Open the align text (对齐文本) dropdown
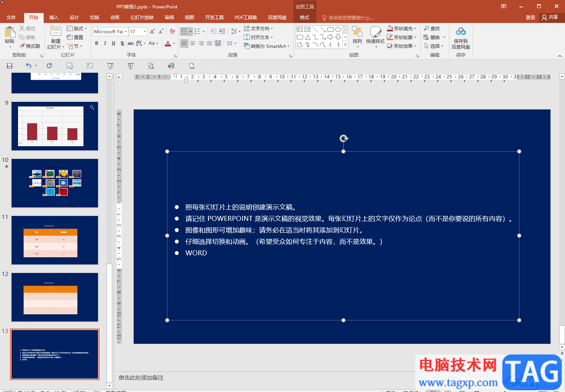Screen dimensions: 565x392 pyautogui.click(x=258, y=37)
